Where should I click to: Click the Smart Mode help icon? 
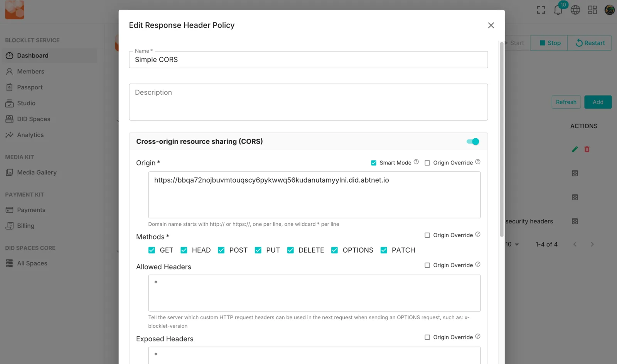(x=416, y=162)
